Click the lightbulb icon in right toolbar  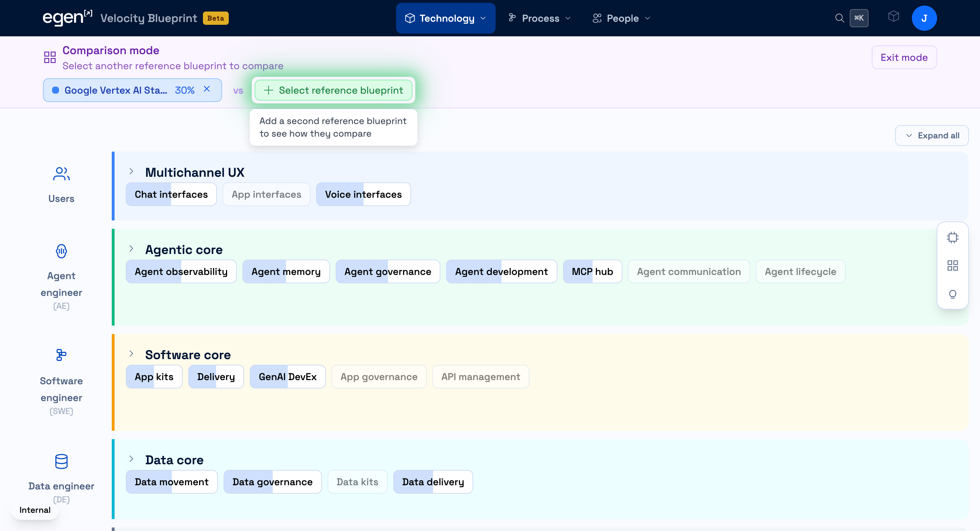point(952,294)
